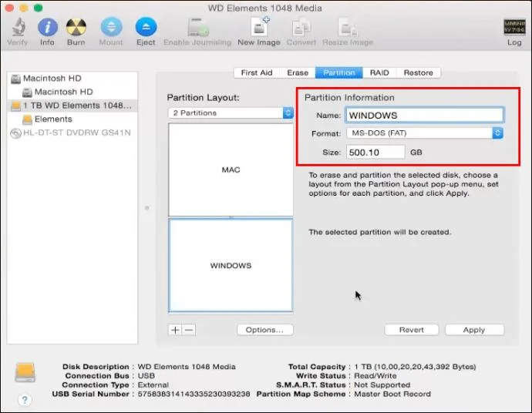
Task: Click the partition divider handle
Action: coord(231,217)
